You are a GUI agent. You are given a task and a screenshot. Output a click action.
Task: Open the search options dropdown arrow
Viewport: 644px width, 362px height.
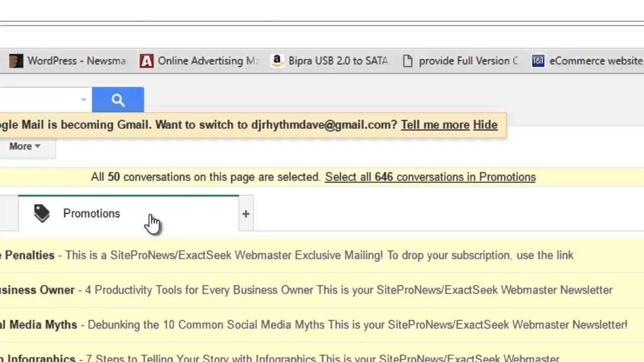click(x=84, y=100)
